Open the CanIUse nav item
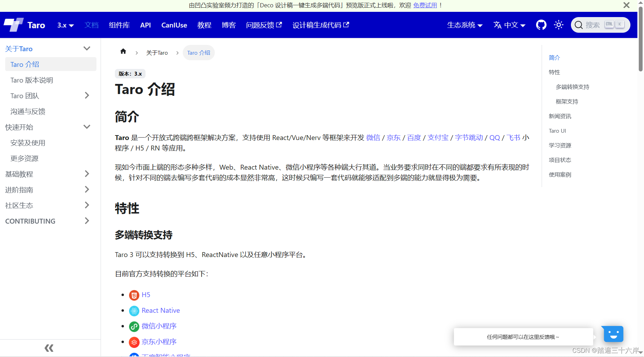The height and width of the screenshot is (357, 644). (x=174, y=25)
